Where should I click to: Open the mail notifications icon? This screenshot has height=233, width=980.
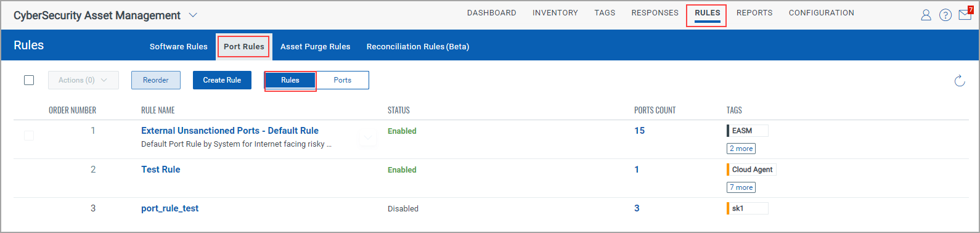(965, 14)
